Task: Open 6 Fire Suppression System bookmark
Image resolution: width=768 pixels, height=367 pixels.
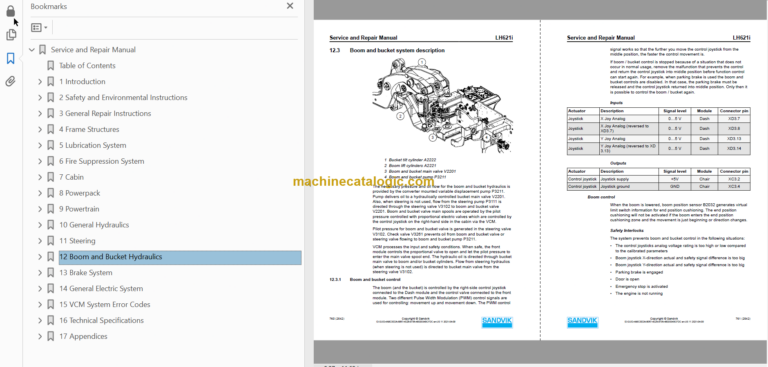Action: pyautogui.click(x=101, y=161)
